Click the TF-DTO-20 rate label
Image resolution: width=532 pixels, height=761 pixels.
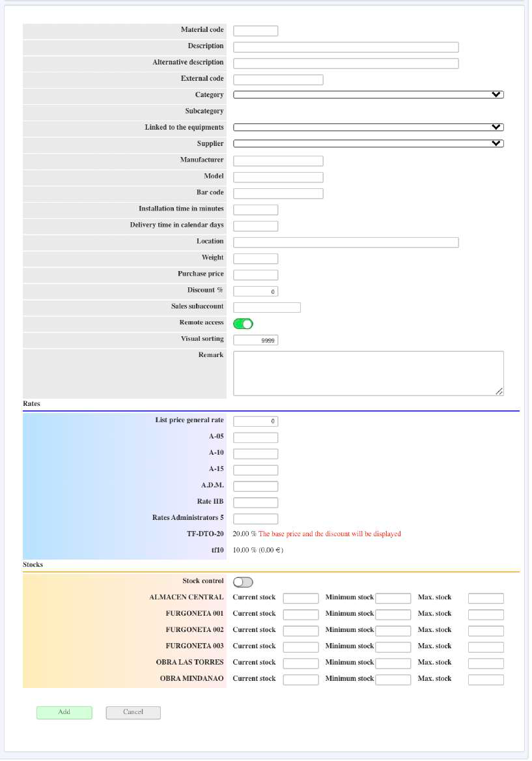coord(205,534)
